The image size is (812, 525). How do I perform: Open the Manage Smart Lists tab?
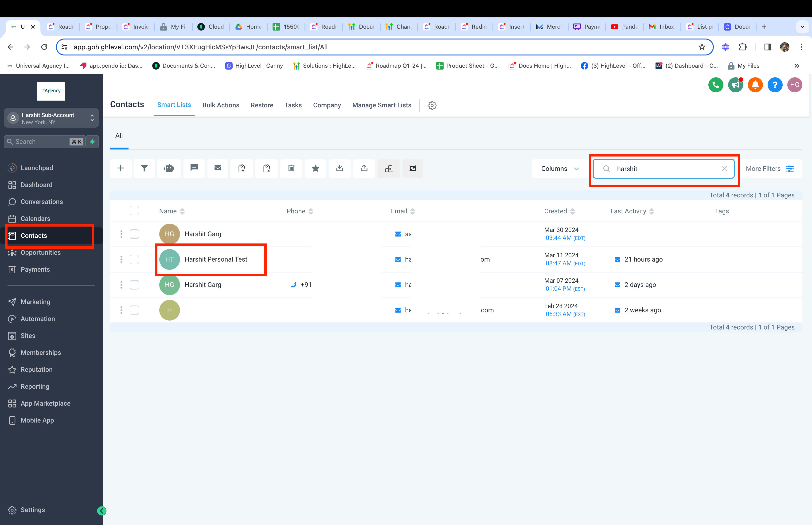[381, 105]
